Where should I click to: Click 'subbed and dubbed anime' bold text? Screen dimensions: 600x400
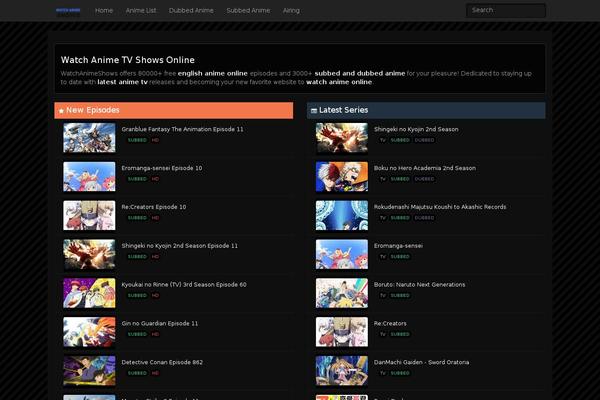pyautogui.click(x=360, y=73)
